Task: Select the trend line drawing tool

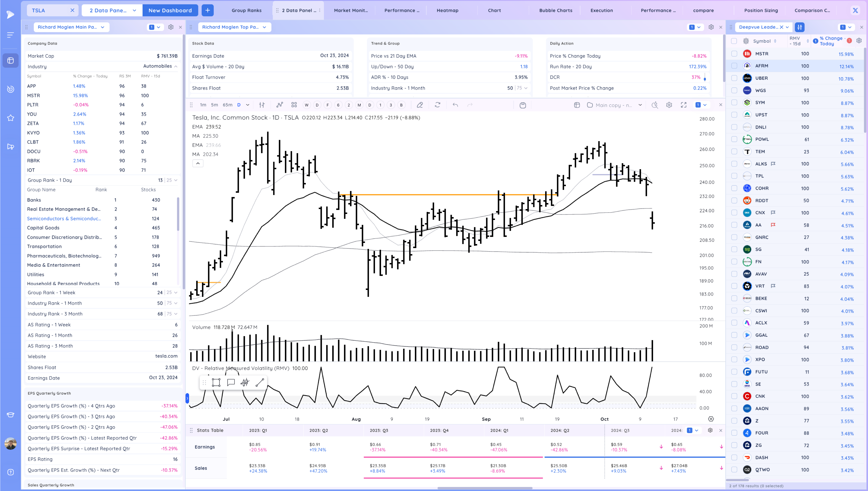Action: [x=260, y=382]
